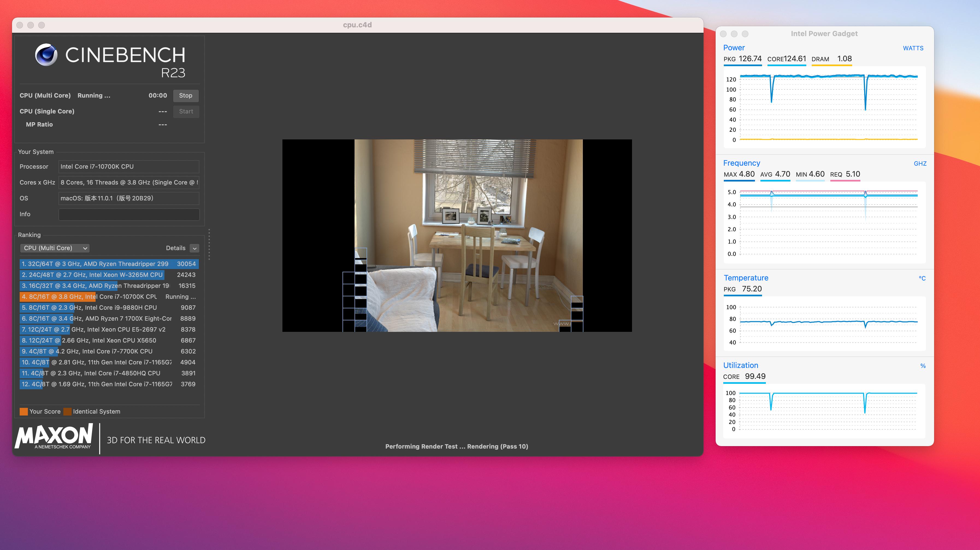This screenshot has width=980, height=550.
Task: Close the Intel Power Gadget window
Action: coord(723,34)
